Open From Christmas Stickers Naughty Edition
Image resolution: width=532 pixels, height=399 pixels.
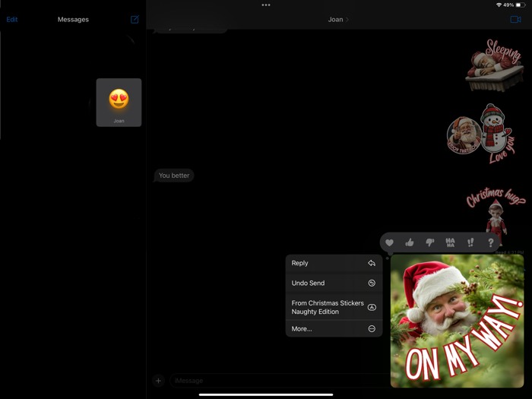pos(334,307)
